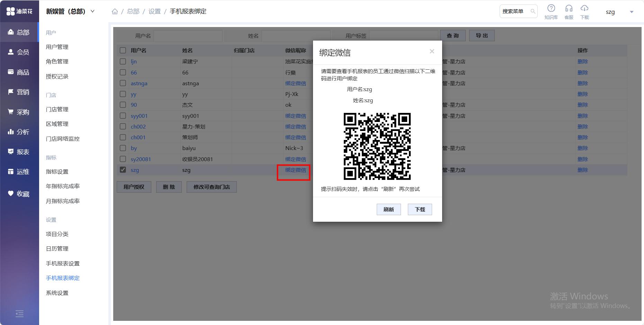
Task: Expand the 新娱管（总部） store dropdown
Action: click(x=70, y=11)
